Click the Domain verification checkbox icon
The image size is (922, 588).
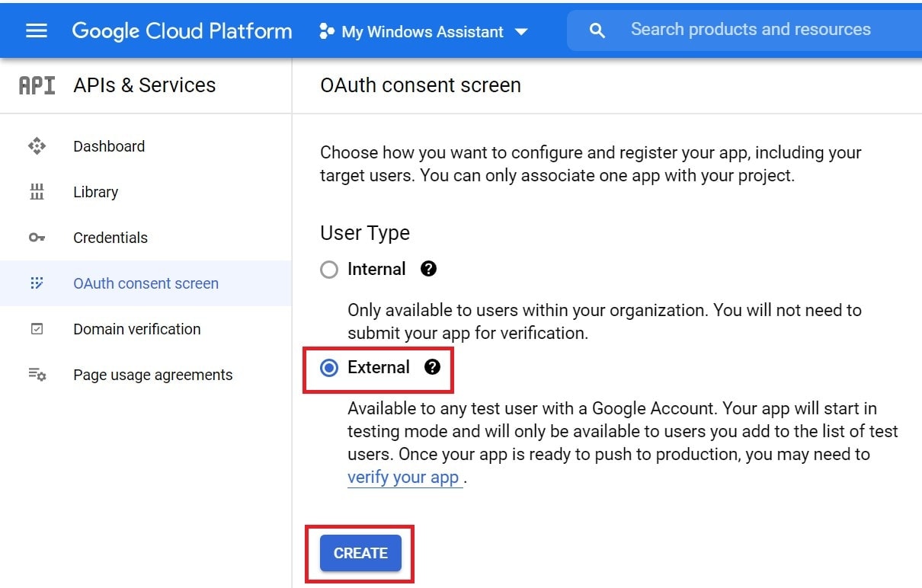[37, 329]
